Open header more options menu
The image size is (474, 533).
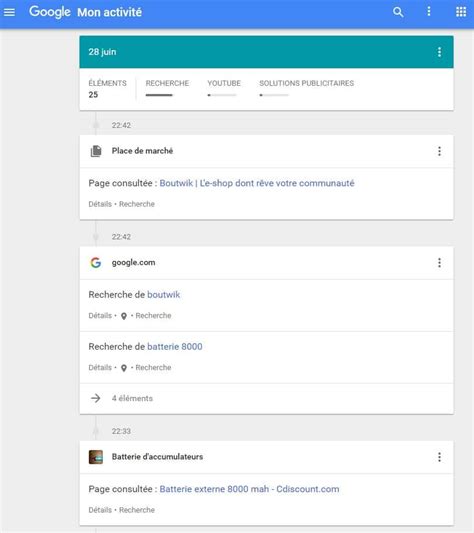[x=429, y=11]
